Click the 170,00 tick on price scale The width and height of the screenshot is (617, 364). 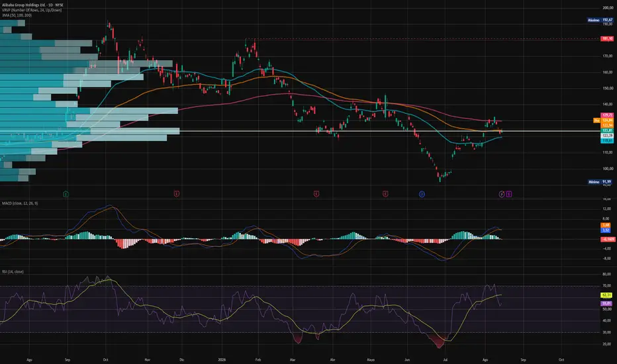point(608,56)
